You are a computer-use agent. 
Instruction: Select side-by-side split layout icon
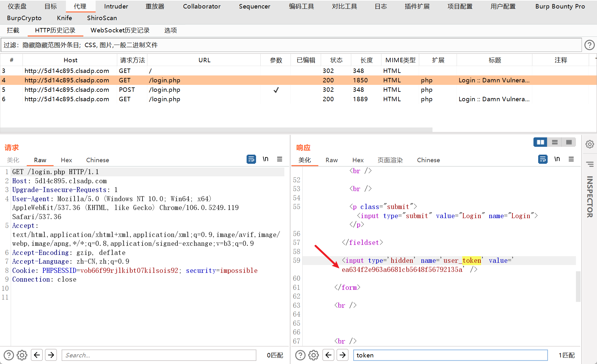(540, 142)
